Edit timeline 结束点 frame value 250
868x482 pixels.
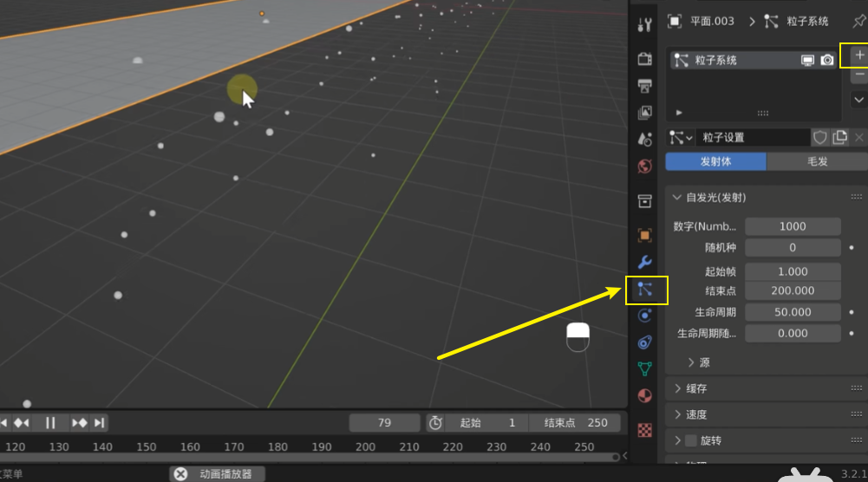click(x=575, y=423)
